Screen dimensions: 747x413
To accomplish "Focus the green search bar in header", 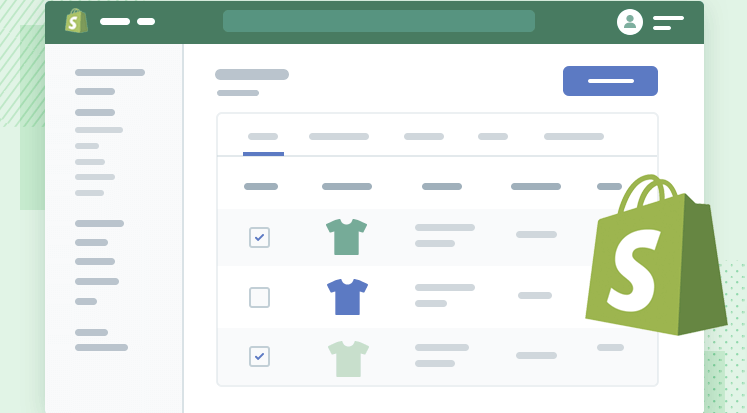I will tap(379, 21).
